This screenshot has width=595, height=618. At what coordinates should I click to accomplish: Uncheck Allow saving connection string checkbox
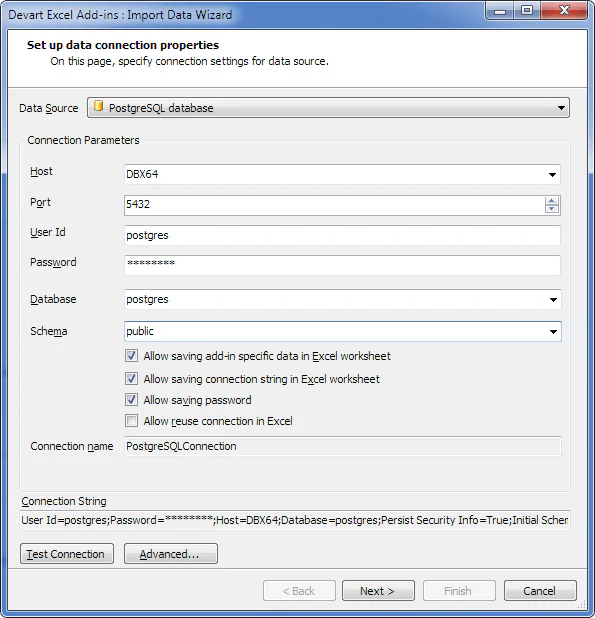coord(131,379)
